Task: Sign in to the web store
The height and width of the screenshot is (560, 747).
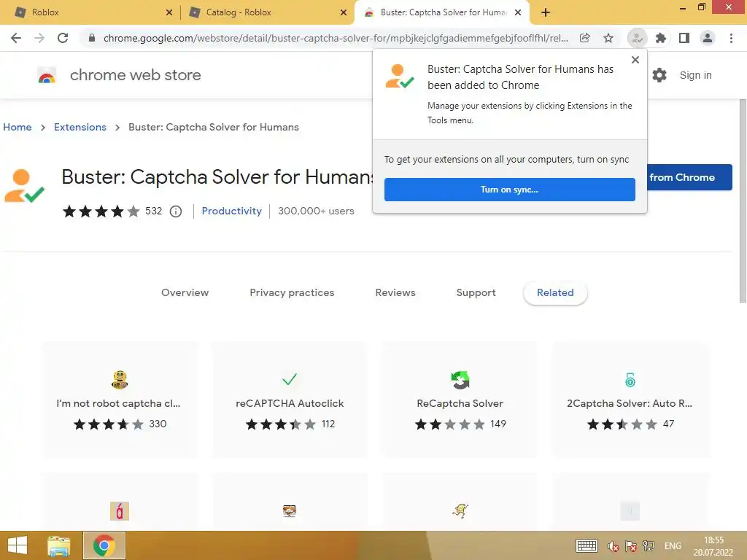Action: point(695,75)
